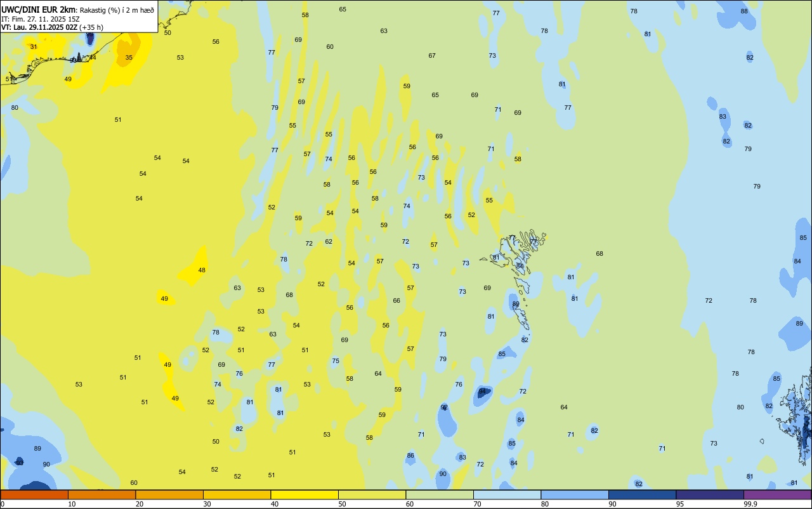
Task: Click the 95 legend tick label
Action: [680, 504]
